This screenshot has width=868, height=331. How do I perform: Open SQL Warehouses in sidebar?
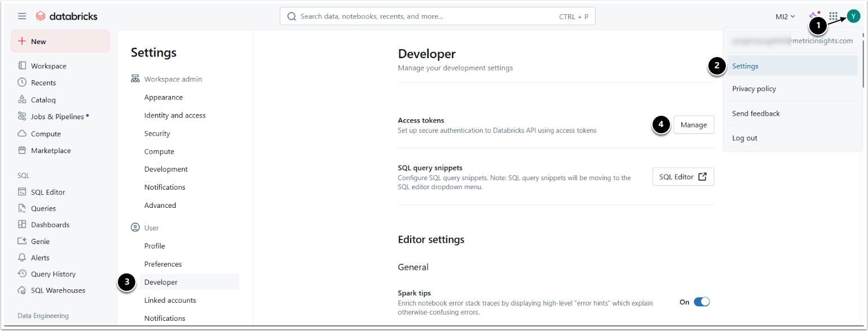coord(58,290)
